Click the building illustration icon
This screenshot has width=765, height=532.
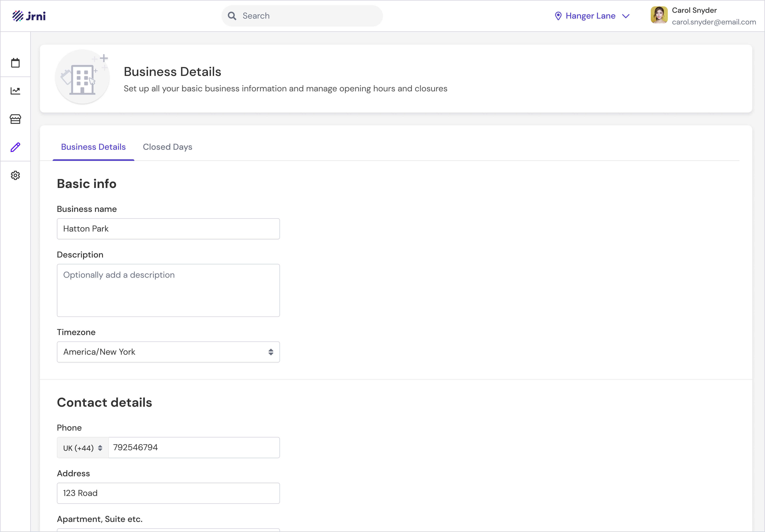point(82,77)
